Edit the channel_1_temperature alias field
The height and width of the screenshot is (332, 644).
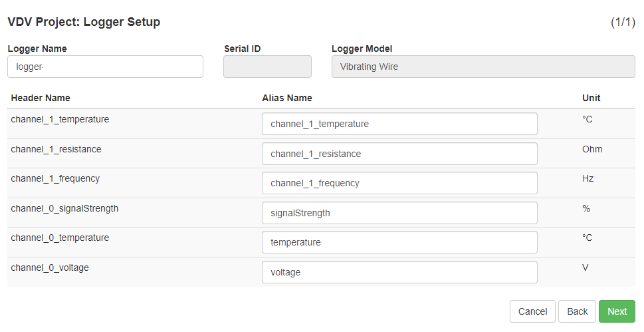[x=399, y=124]
